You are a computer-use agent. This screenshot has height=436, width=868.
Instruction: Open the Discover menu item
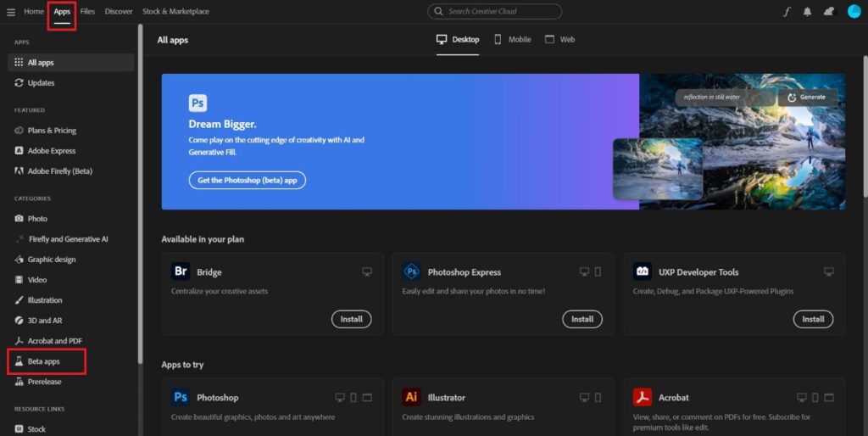119,12
